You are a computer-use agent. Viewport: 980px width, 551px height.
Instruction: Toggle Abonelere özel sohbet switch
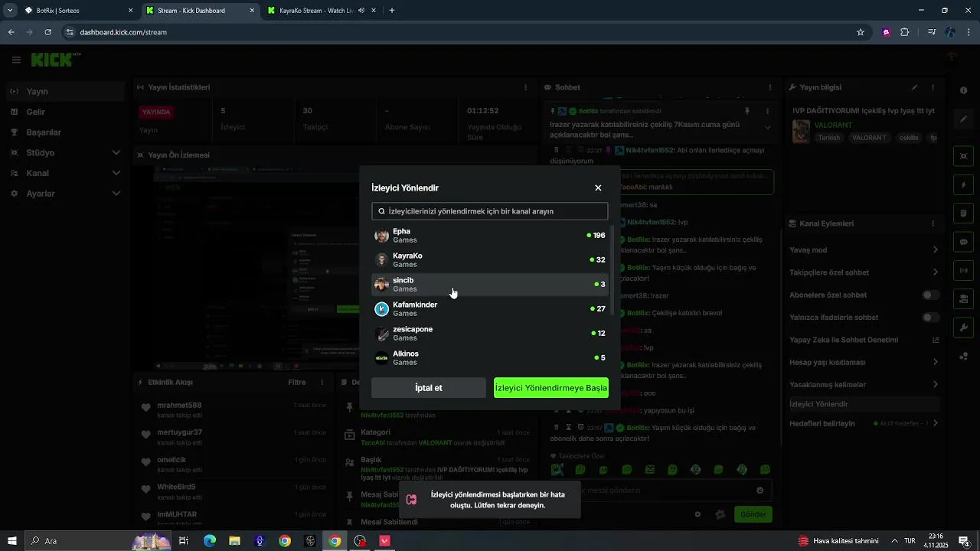click(x=930, y=295)
